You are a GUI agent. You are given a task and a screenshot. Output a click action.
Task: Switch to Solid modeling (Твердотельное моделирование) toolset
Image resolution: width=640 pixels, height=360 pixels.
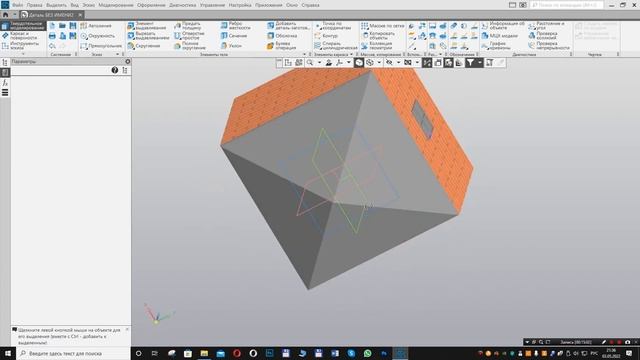pos(23,26)
